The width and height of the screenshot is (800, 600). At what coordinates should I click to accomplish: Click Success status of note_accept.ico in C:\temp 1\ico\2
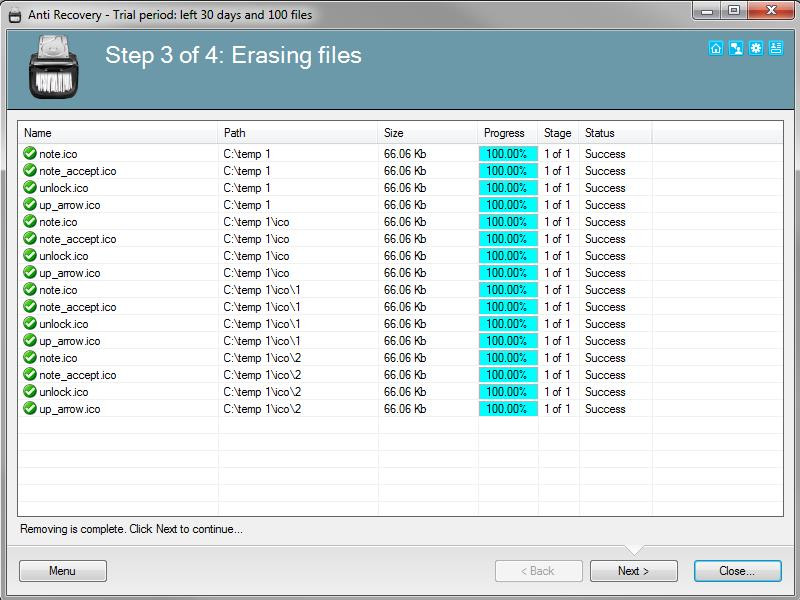605,375
